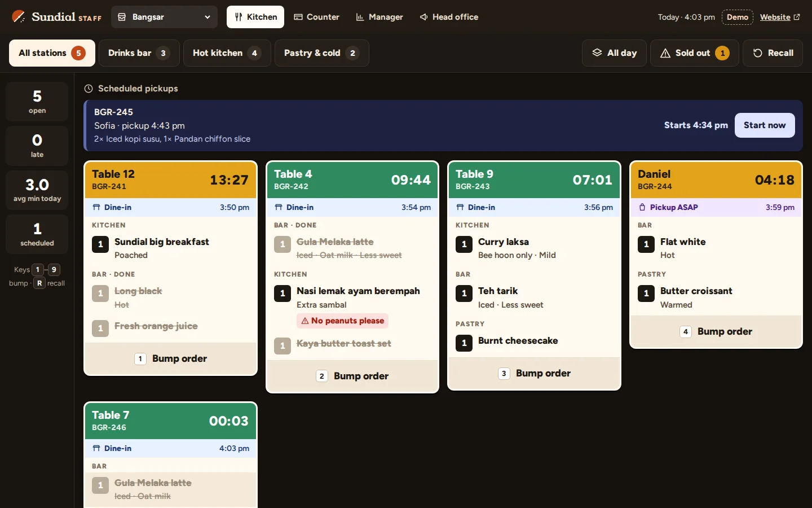
Task: Open the Bangsar location dropdown
Action: (164, 17)
